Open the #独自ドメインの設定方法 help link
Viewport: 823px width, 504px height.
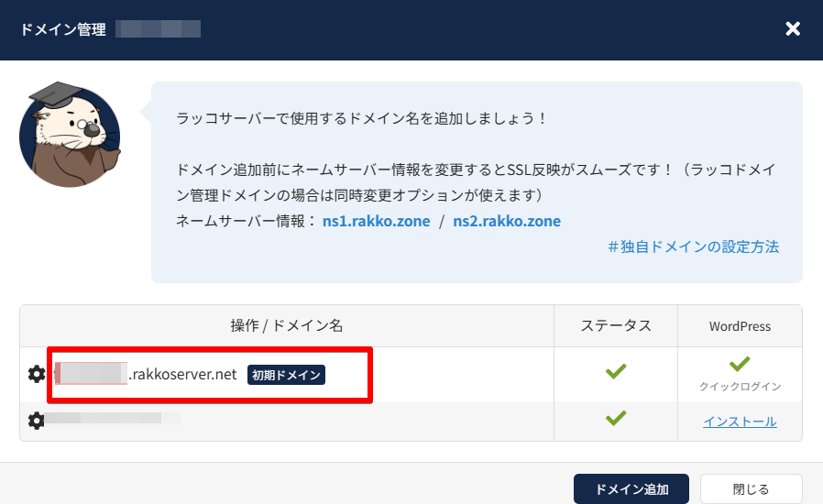click(x=693, y=247)
